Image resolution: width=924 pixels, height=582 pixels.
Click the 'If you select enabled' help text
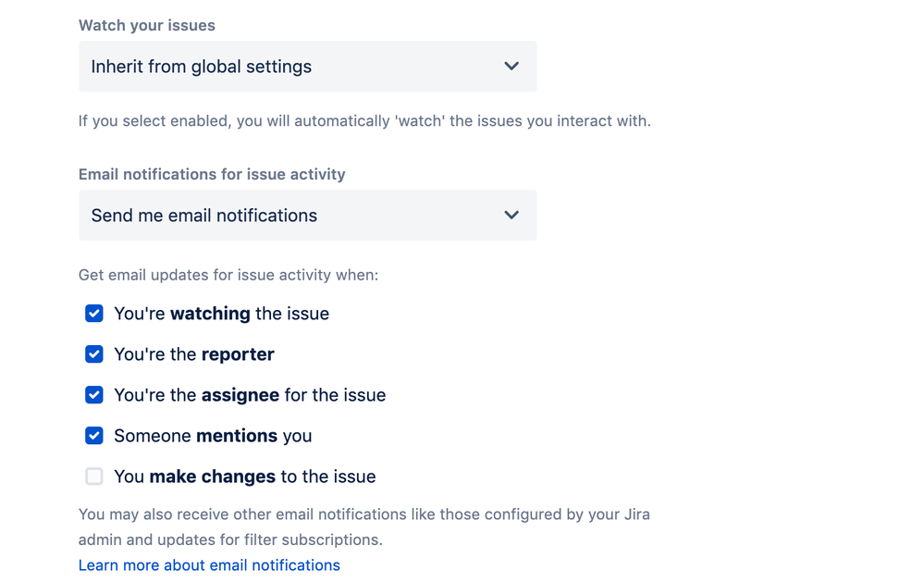pyautogui.click(x=364, y=121)
